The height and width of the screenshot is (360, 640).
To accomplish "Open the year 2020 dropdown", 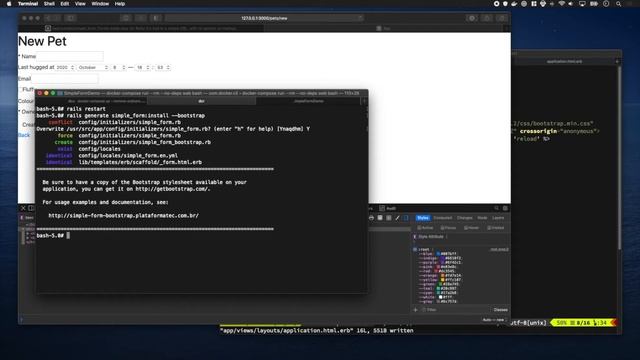I will pyautogui.click(x=65, y=67).
